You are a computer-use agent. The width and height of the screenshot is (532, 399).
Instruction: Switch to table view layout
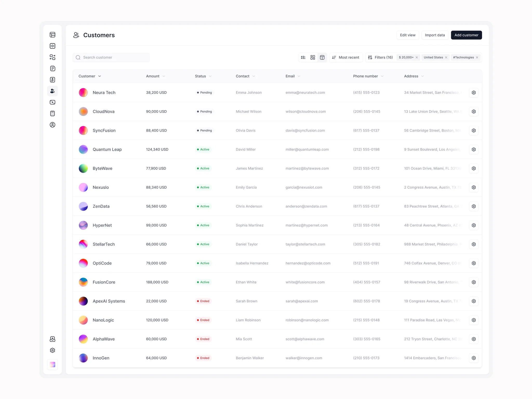[x=322, y=57]
